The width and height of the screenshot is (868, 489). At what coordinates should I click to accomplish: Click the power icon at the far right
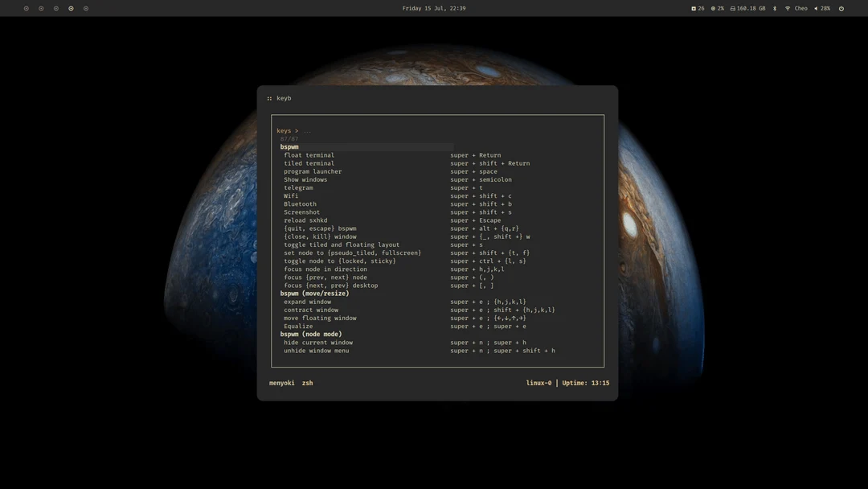841,8
